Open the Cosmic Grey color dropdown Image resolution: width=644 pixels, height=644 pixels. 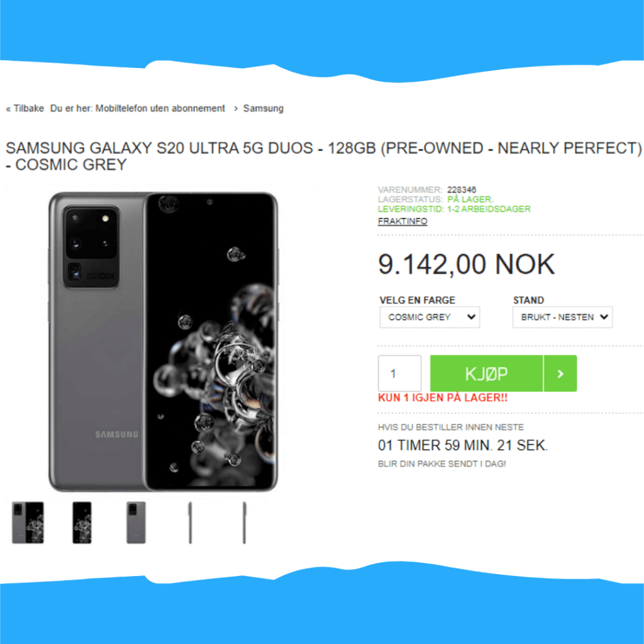430,317
